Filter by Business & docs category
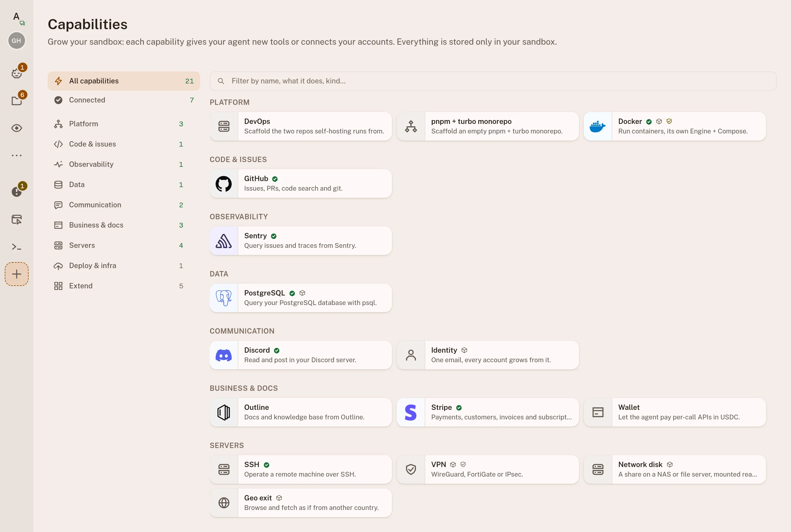This screenshot has height=532, width=791. [x=124, y=225]
